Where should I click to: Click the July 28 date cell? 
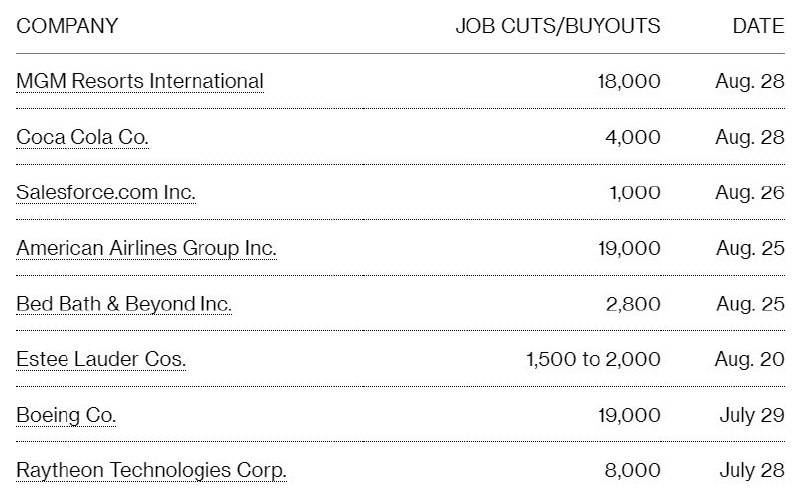752,470
